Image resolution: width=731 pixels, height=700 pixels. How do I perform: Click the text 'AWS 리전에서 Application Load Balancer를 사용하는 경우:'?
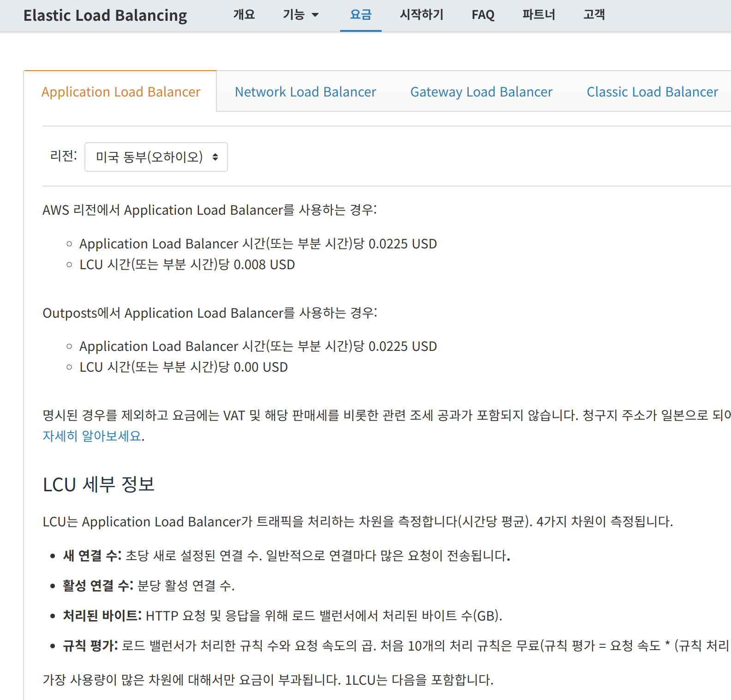[210, 210]
